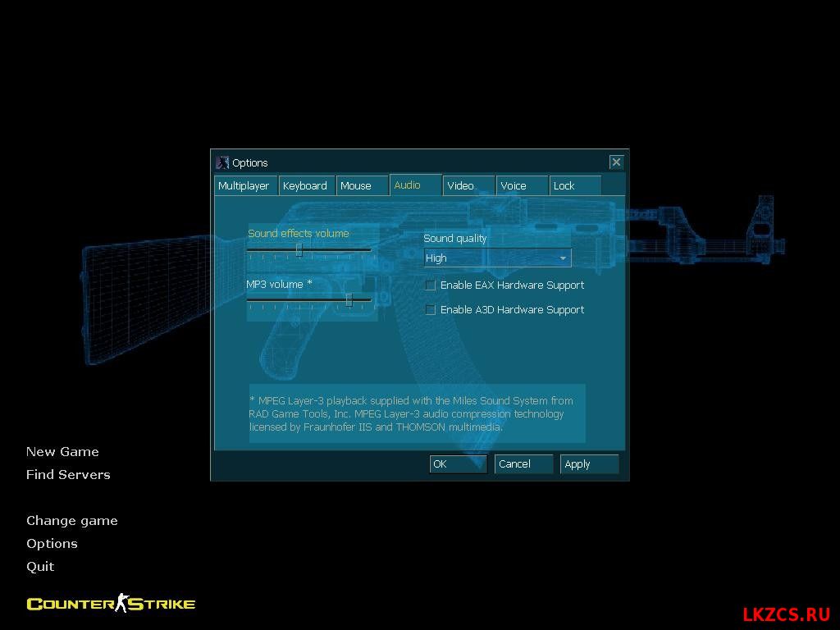Quit the game from main menu
The image size is (840, 630).
[x=40, y=567]
